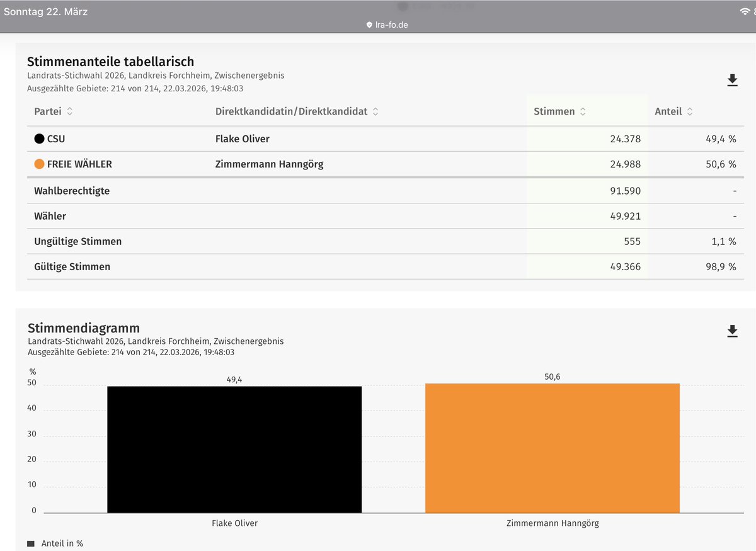Screen dimensions: 756x551
Task: Click the orange FREIE WÄHLER dot
Action: click(39, 164)
